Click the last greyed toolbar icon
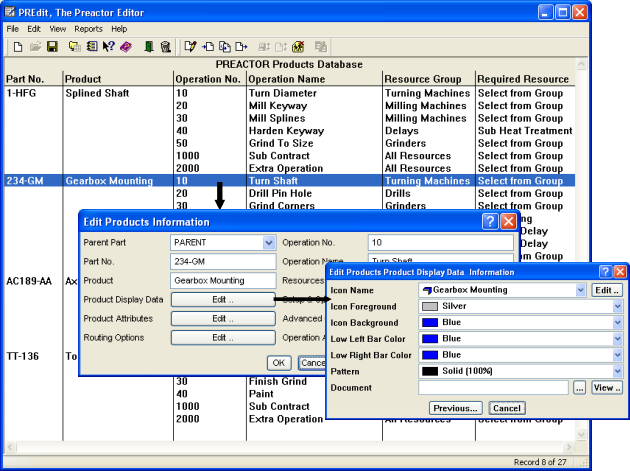The height and width of the screenshot is (471, 630). click(x=321, y=47)
